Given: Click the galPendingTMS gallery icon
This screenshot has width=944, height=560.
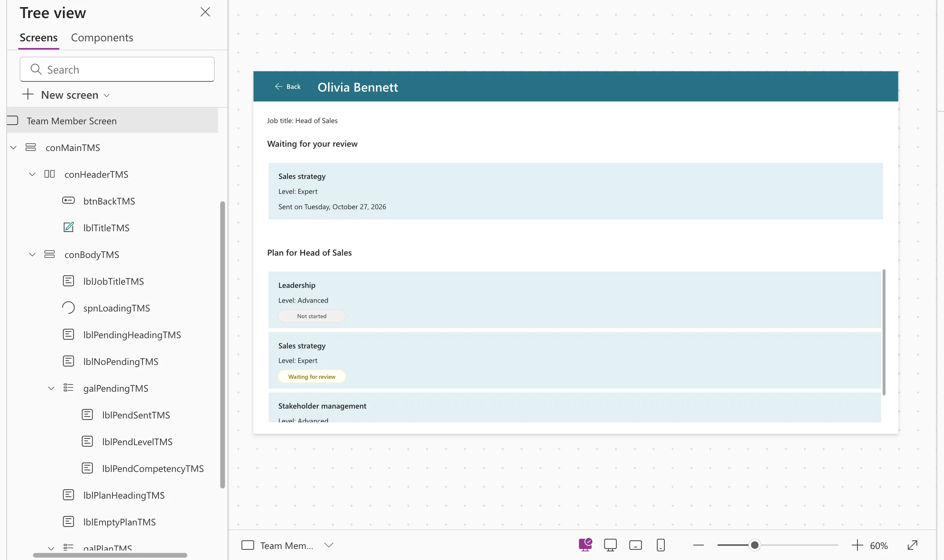Looking at the screenshot, I should [68, 388].
